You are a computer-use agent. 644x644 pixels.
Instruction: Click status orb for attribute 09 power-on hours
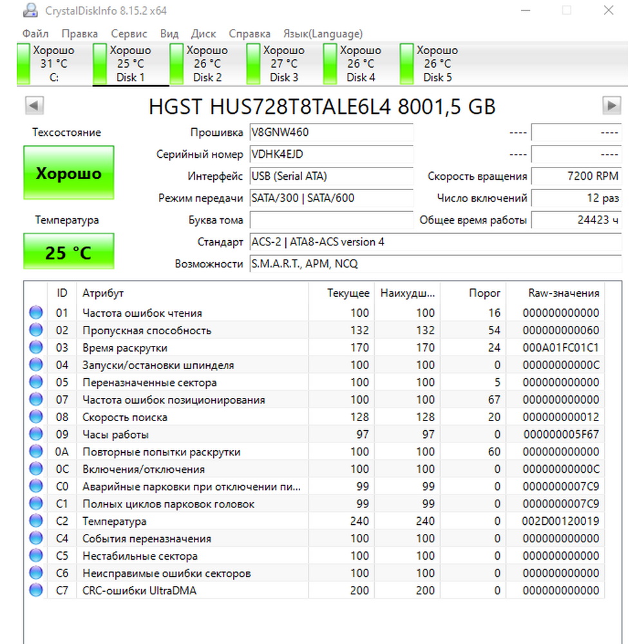pyautogui.click(x=36, y=433)
